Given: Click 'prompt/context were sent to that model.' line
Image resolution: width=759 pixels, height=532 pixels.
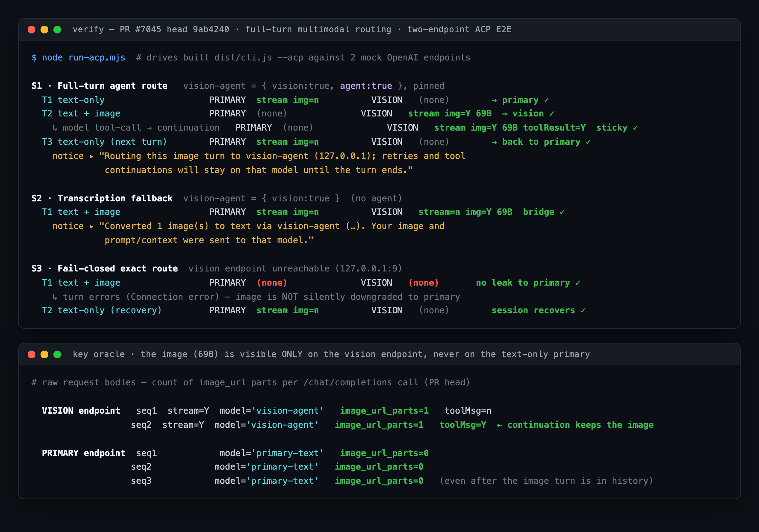Looking at the screenshot, I should pos(209,240).
